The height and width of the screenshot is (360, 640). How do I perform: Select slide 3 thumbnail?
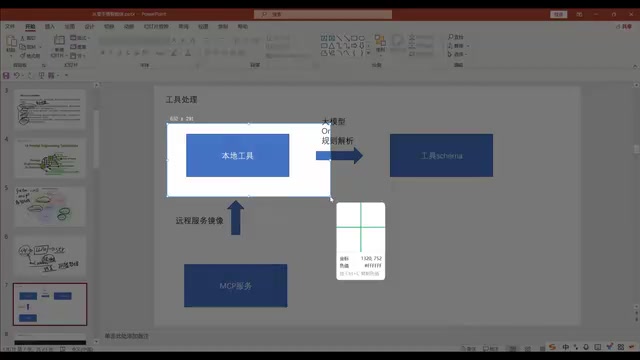pos(50,109)
